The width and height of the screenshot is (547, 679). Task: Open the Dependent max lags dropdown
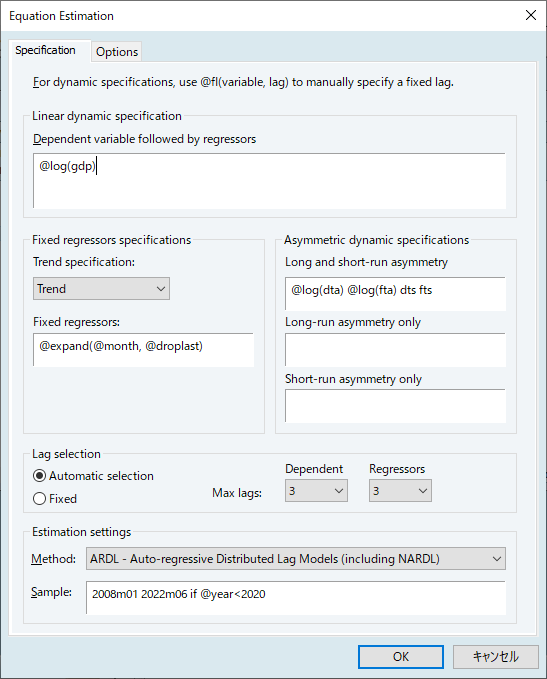pyautogui.click(x=316, y=491)
